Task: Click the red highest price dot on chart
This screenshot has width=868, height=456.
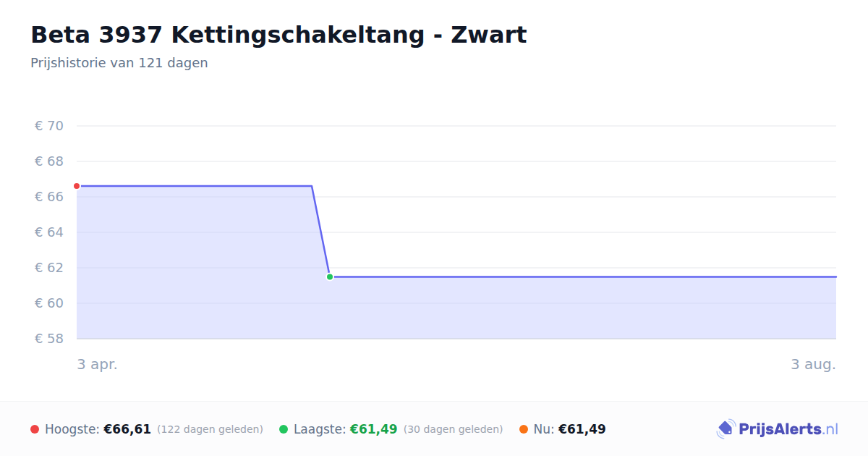Action: [77, 186]
